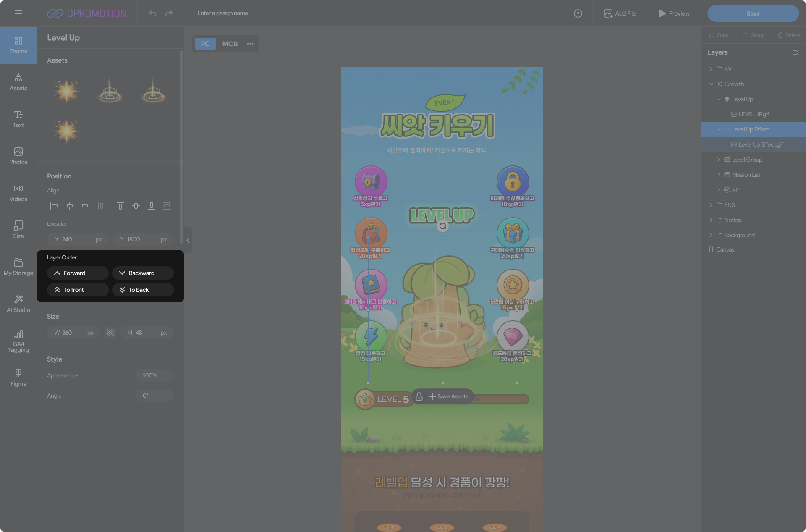Image resolution: width=806 pixels, height=532 pixels.
Task: Move layer Forward one step
Action: (78, 273)
